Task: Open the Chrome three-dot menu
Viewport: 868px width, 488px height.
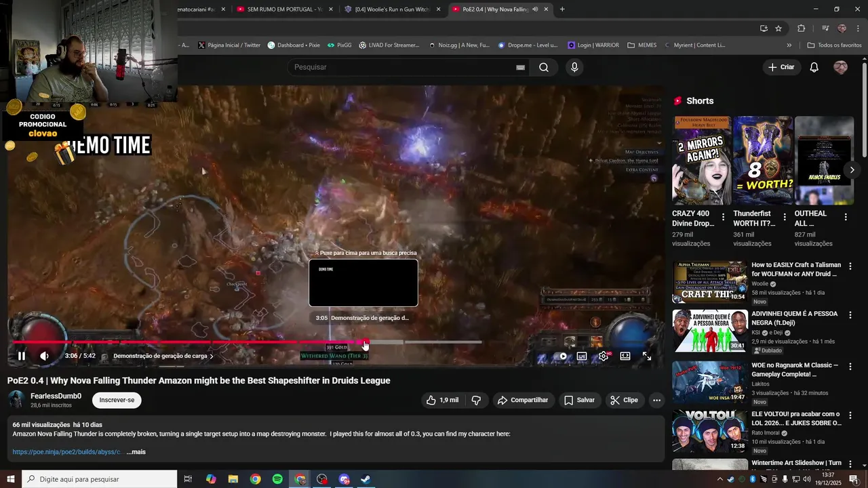Action: [859, 28]
